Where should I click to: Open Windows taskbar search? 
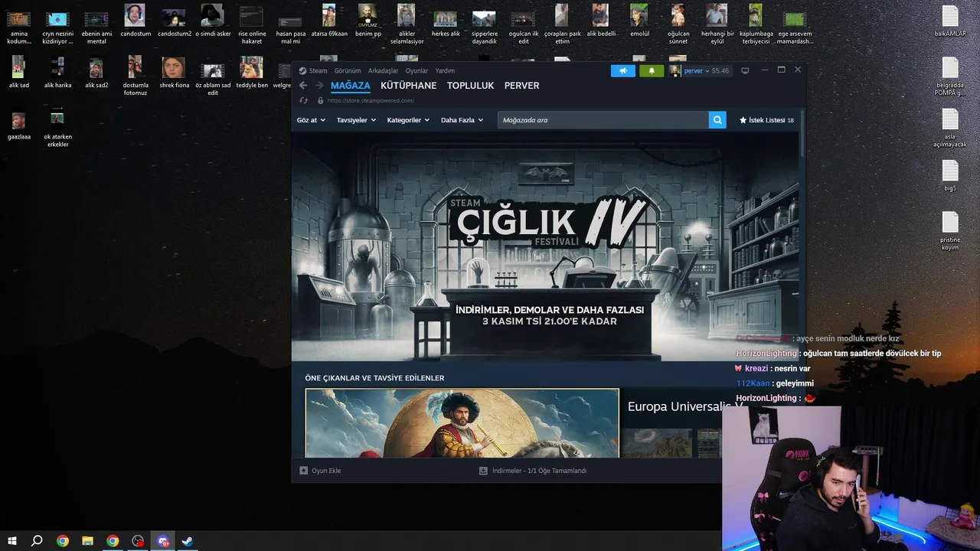37,541
